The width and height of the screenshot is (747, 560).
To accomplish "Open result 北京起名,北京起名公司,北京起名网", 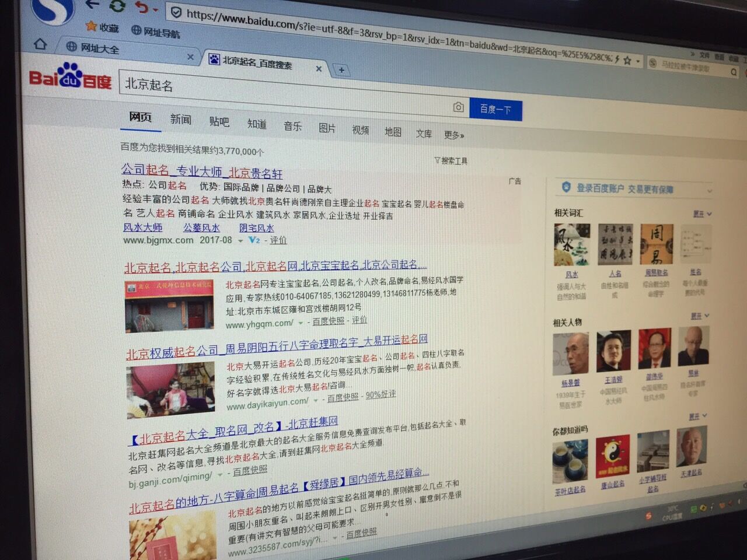I will 275,266.
